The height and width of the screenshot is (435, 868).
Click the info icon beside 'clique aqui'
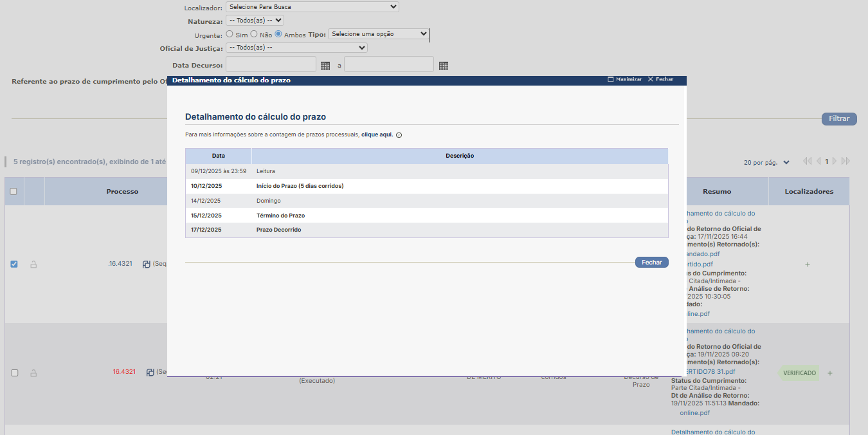[x=399, y=135]
